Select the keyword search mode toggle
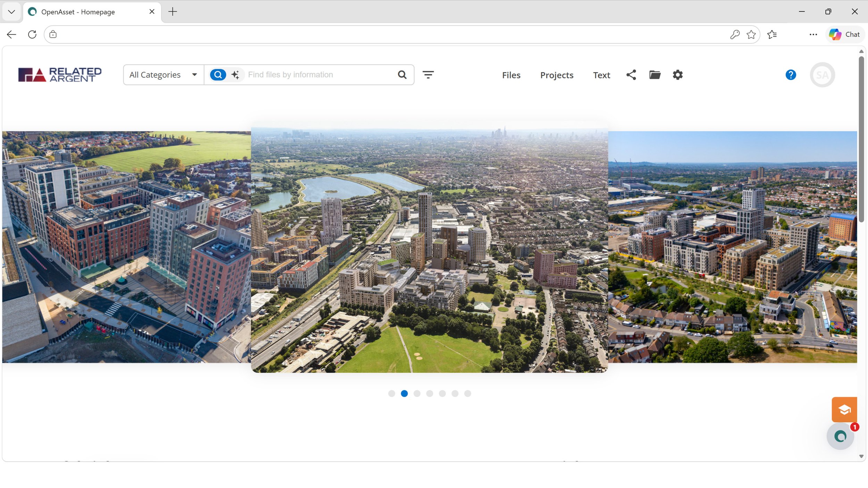 (x=218, y=75)
